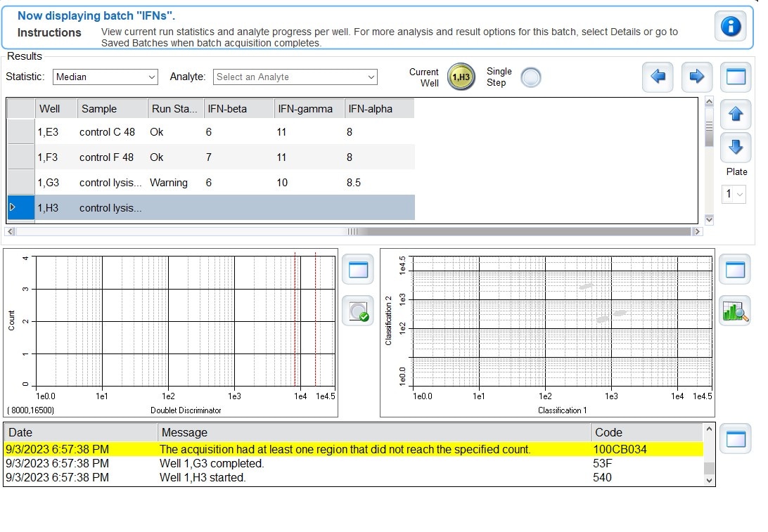Maximize the Classification bead map plot
The width and height of the screenshot is (768, 532).
[735, 270]
